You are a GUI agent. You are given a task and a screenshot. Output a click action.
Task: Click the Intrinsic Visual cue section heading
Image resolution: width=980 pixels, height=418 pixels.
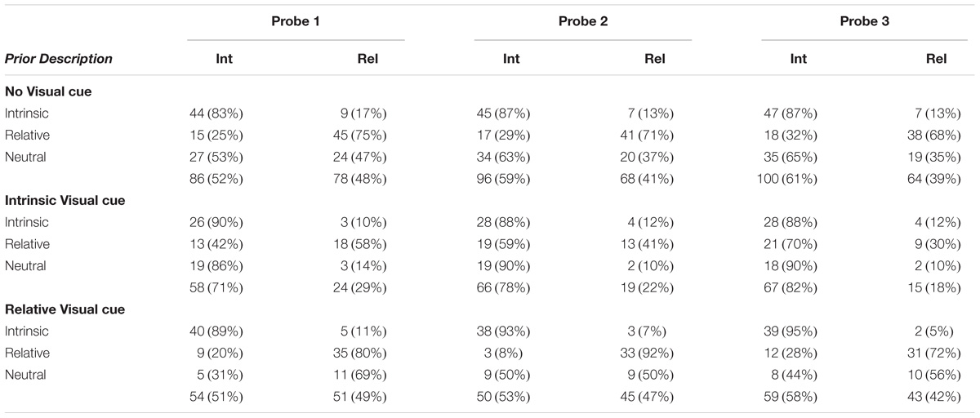click(x=65, y=201)
